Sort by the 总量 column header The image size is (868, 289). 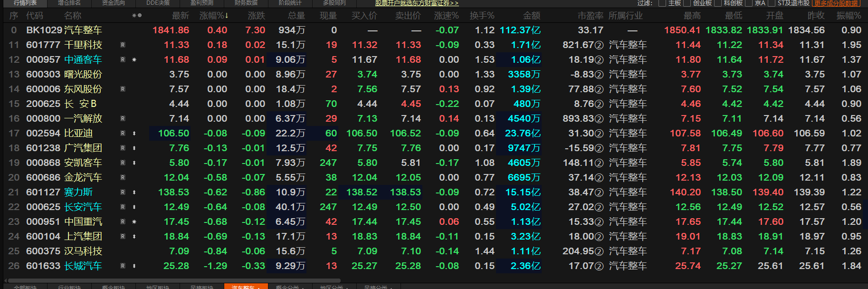point(296,16)
